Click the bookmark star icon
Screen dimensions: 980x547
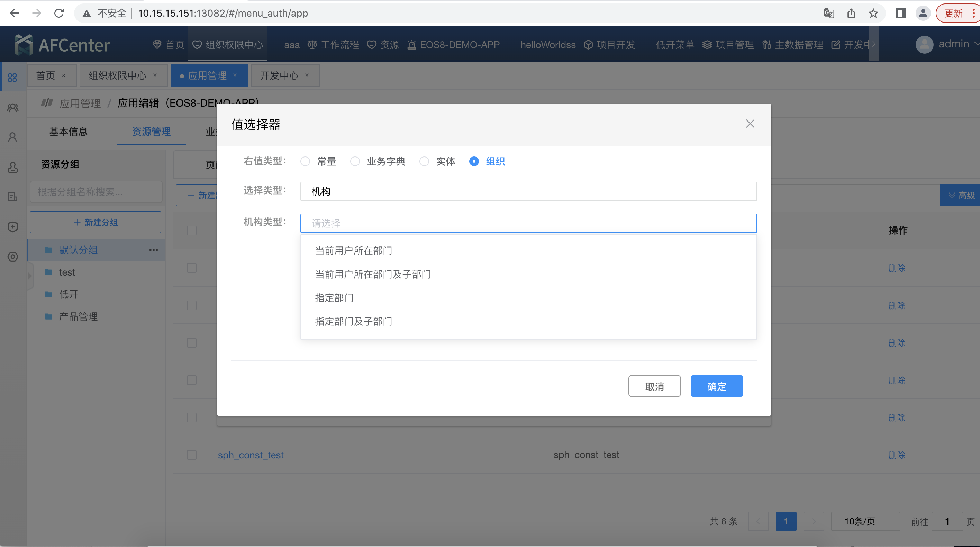pyautogui.click(x=873, y=13)
